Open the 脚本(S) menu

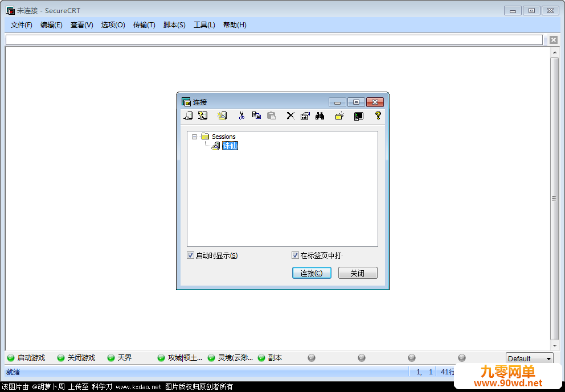[x=174, y=25]
